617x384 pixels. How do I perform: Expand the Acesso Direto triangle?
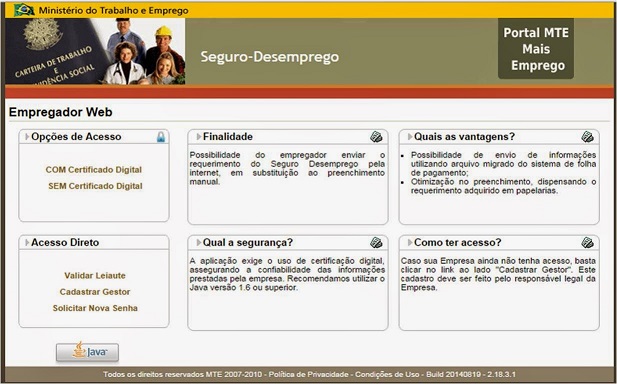point(27,242)
